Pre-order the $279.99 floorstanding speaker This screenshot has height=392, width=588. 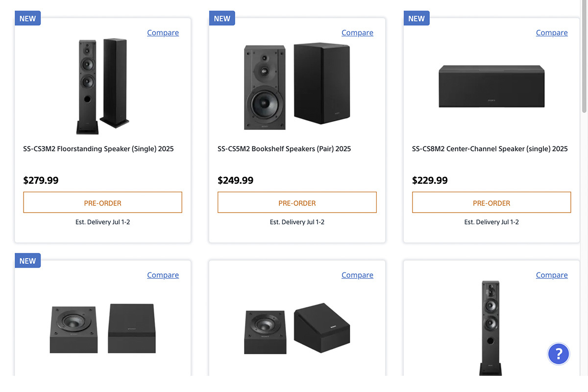(102, 203)
